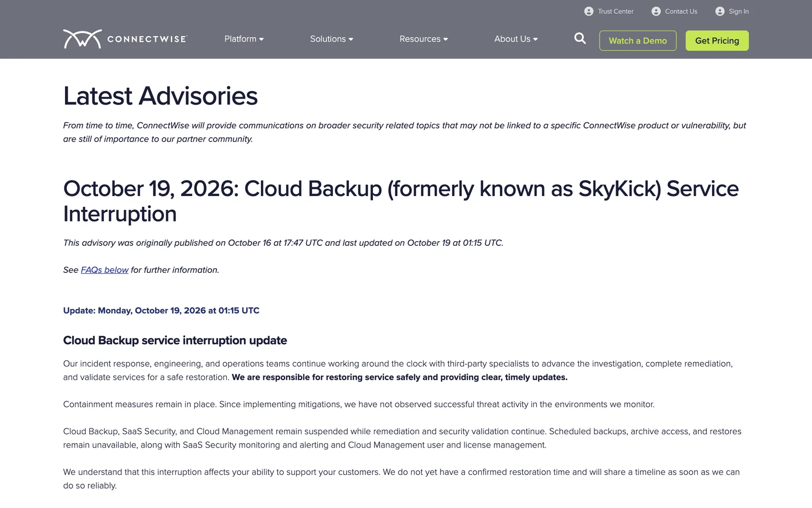Image resolution: width=812 pixels, height=508 pixels.
Task: Open the Contact Us link
Action: pos(681,11)
